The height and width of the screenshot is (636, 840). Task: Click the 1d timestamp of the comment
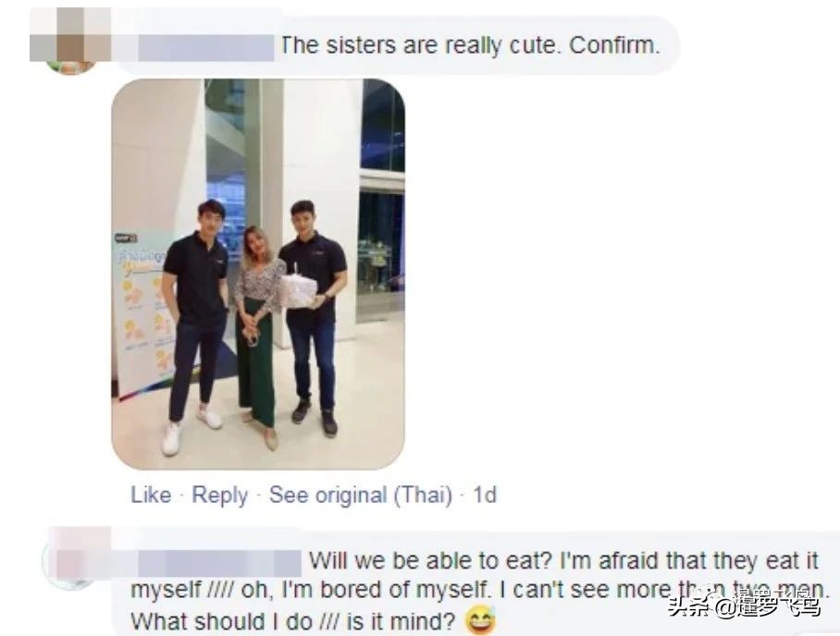pos(484,495)
